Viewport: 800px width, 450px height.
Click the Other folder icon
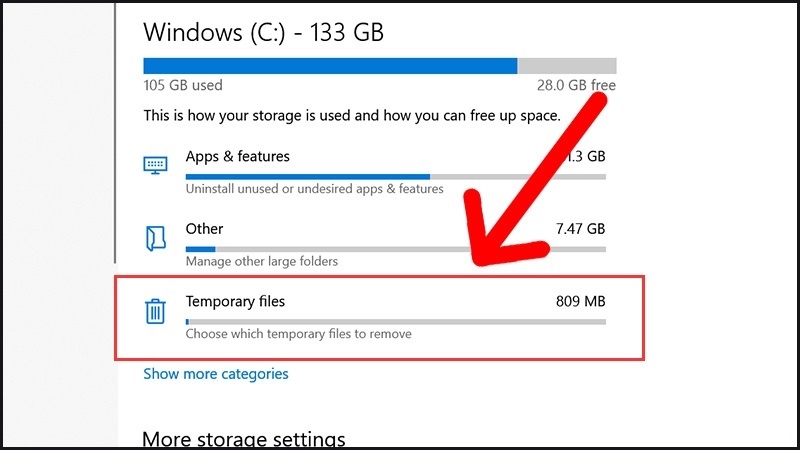[x=156, y=238]
